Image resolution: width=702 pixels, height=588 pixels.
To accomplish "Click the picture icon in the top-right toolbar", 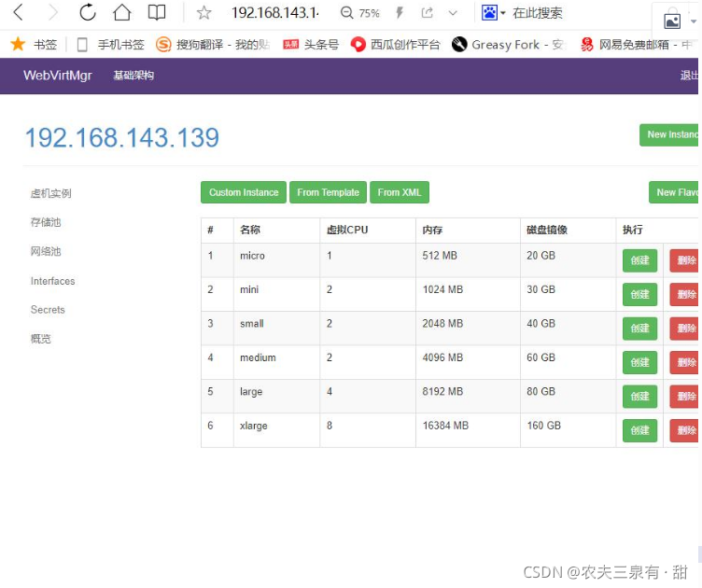I will click(672, 21).
